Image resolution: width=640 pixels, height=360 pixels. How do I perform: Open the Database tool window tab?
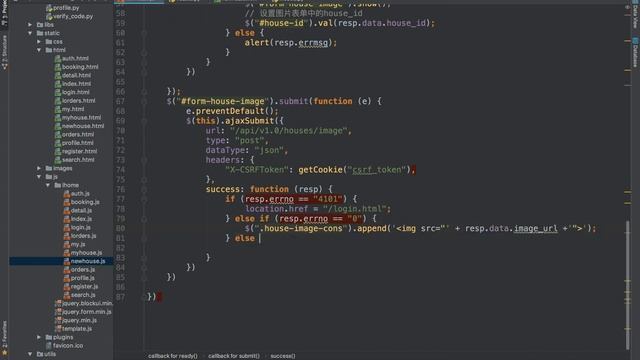tap(636, 52)
